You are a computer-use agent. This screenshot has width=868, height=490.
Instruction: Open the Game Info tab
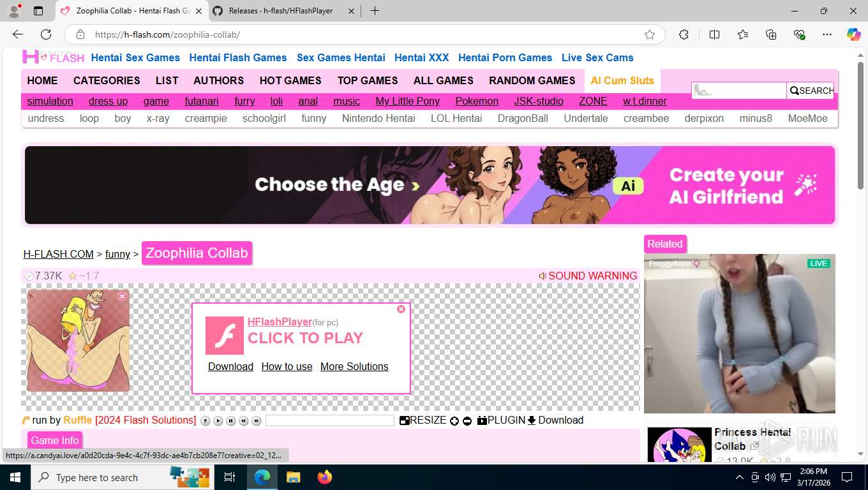tap(55, 440)
